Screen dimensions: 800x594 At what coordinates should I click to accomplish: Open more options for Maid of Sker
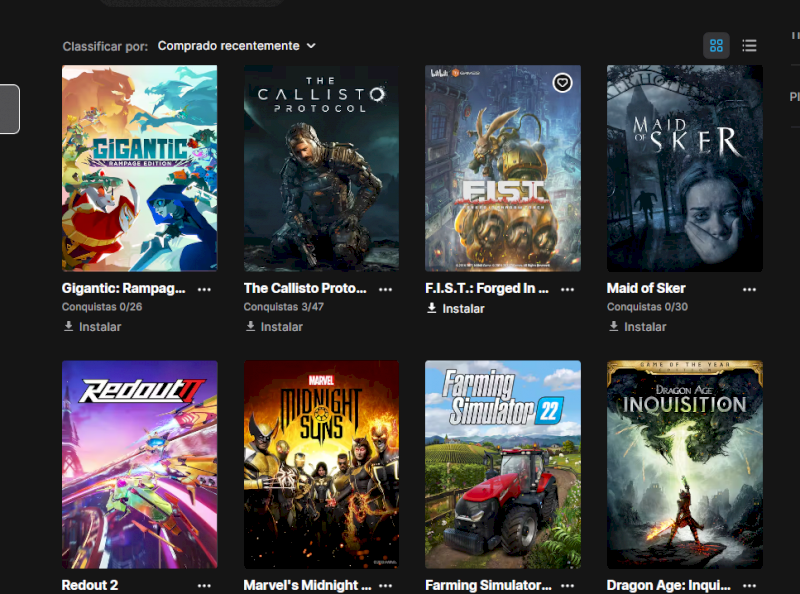tap(749, 289)
